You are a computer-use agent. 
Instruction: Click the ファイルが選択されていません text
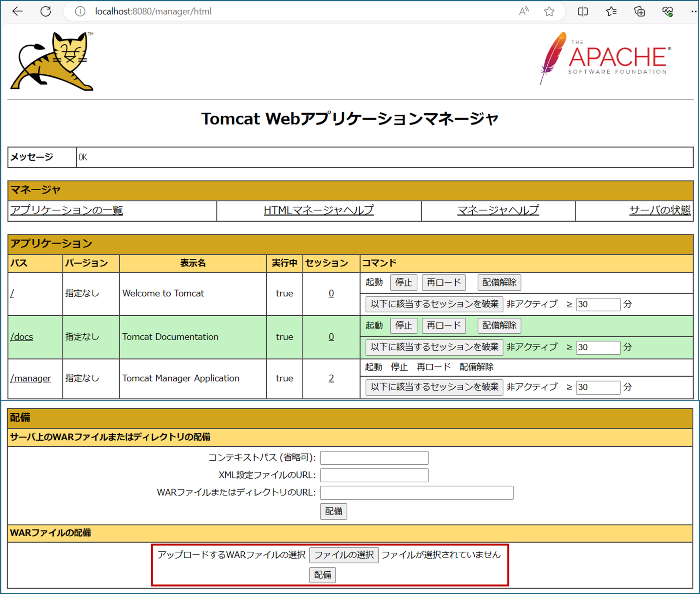click(x=441, y=555)
